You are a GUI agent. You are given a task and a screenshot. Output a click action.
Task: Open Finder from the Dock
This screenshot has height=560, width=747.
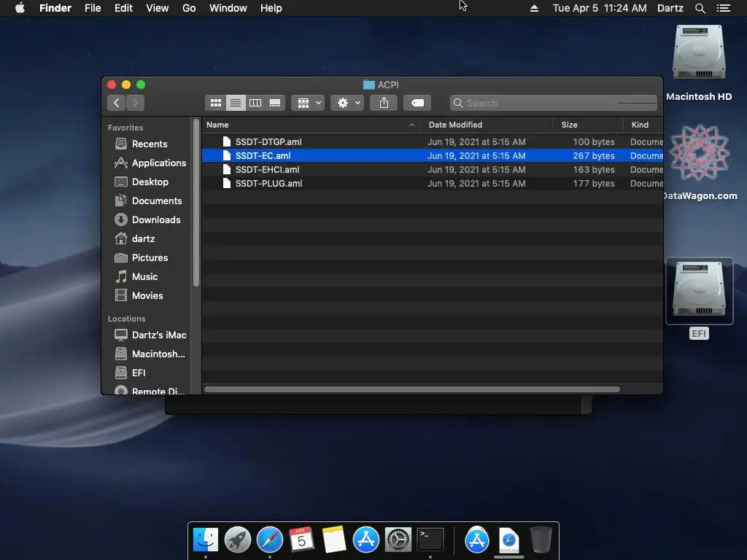click(x=205, y=540)
